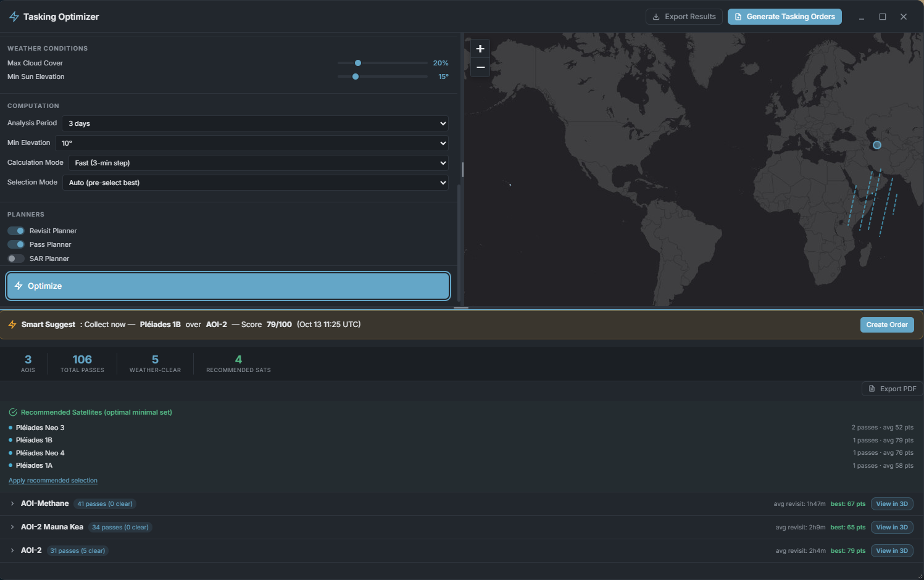Screen dimensions: 924x580
Task: Click the Tasking Optimizer lightning icon in title bar
Action: pos(14,17)
